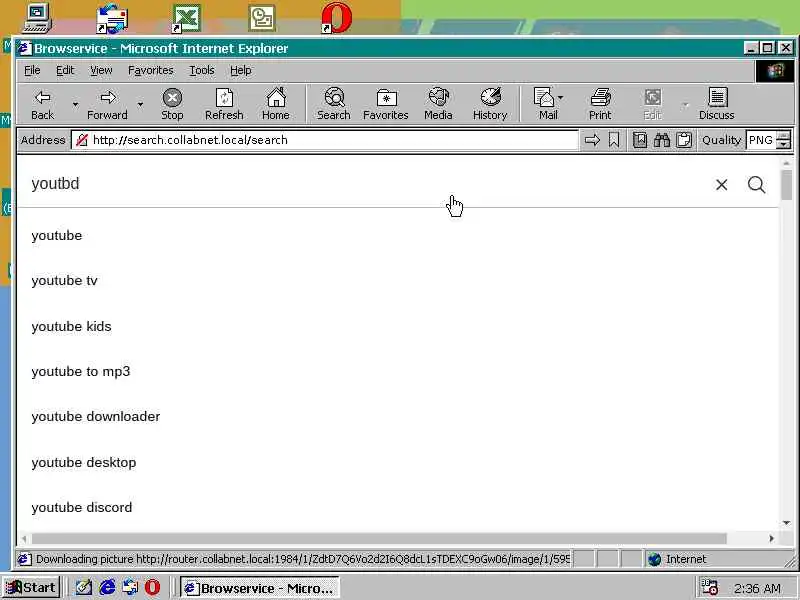Click the horizontal scrollbar left arrow
Viewport: 800px width, 600px height.
[24, 538]
